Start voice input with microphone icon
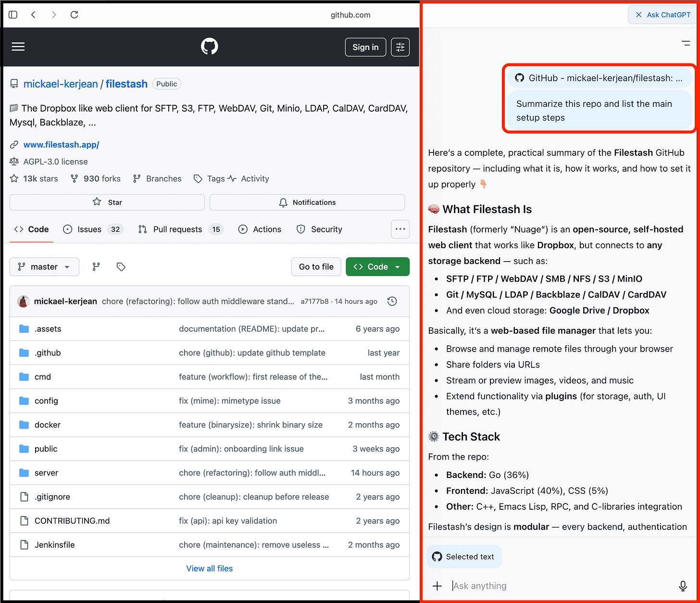Viewport: 700px width, 603px height. [683, 586]
